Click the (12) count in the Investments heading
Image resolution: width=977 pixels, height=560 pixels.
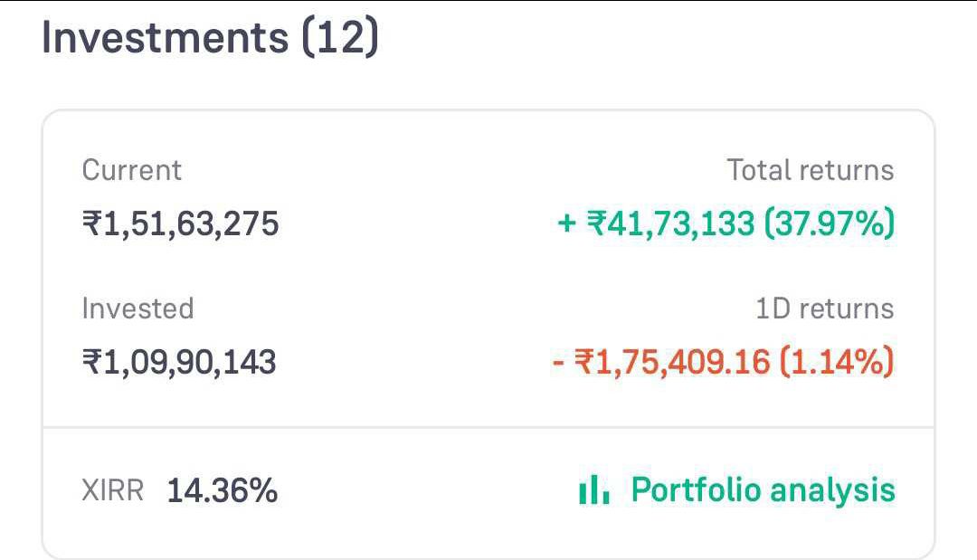tap(340, 37)
